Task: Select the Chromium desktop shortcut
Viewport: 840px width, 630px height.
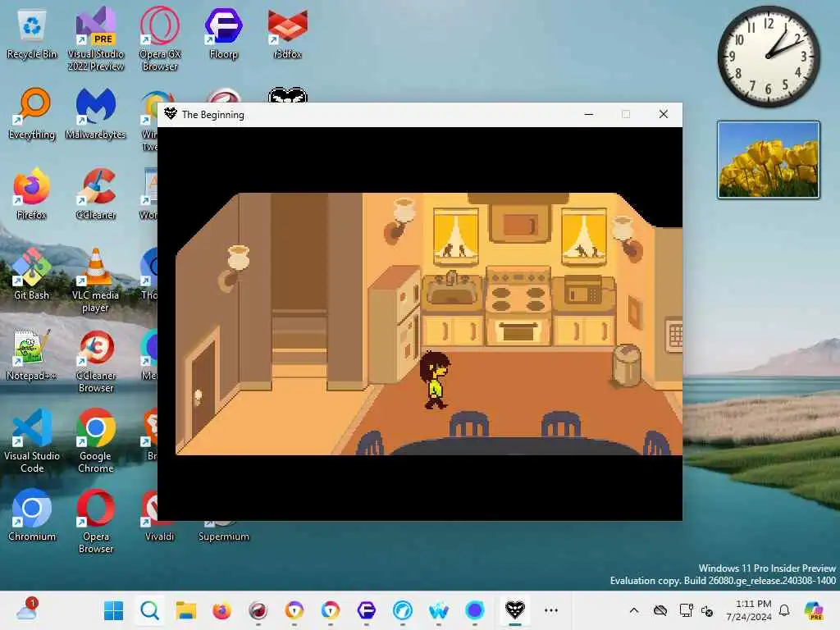Action: click(x=32, y=516)
